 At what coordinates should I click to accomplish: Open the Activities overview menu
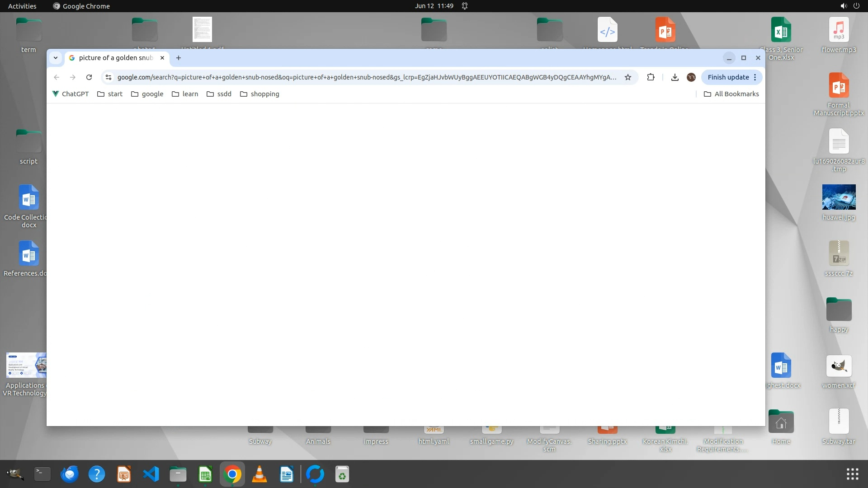(x=22, y=6)
